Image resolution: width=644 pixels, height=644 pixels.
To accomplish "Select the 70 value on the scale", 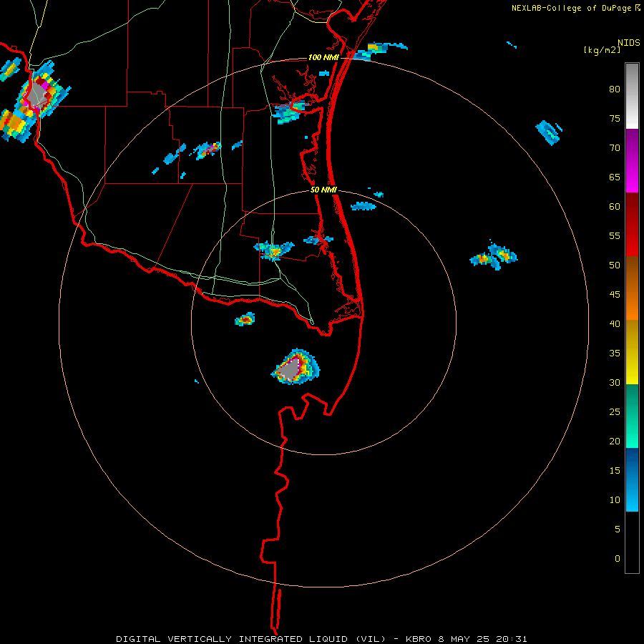I will click(x=615, y=148).
